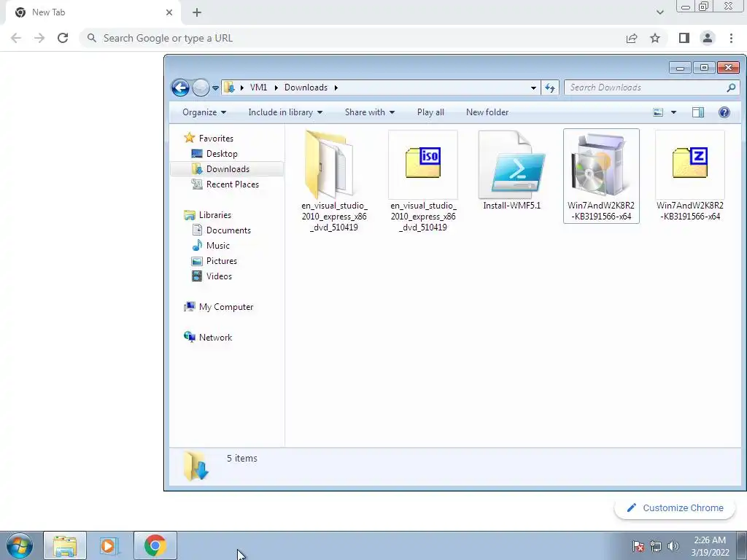Click the network tray icon
The image size is (747, 560).
pyautogui.click(x=656, y=546)
